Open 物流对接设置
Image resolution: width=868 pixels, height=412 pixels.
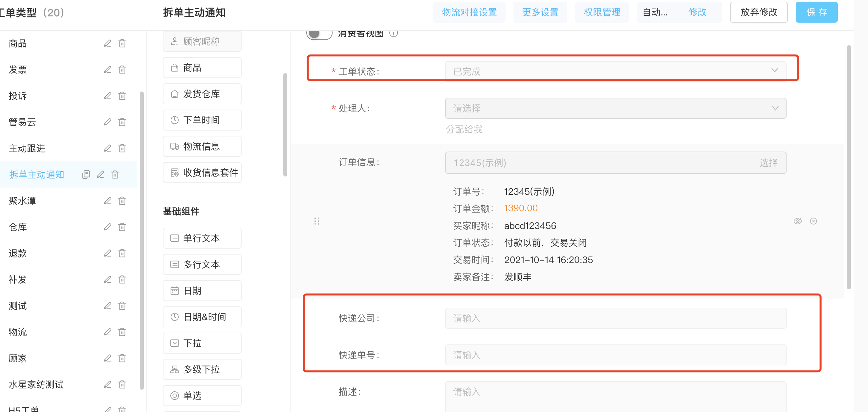coord(469,12)
